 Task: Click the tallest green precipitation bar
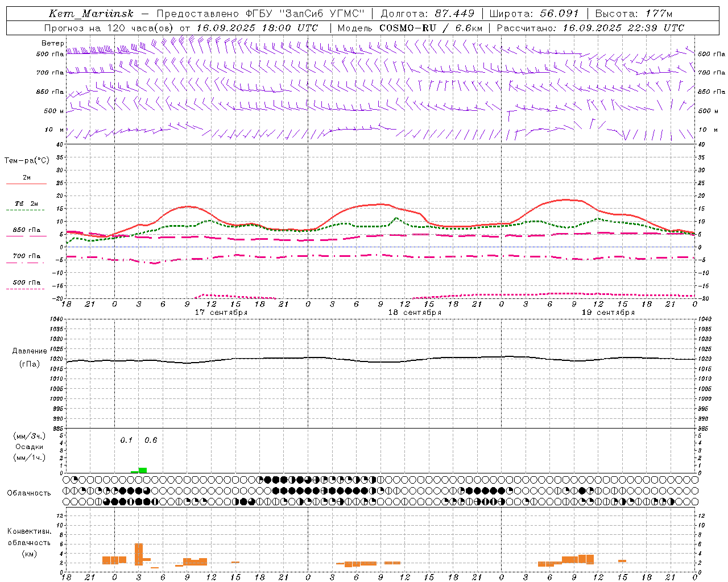(143, 470)
